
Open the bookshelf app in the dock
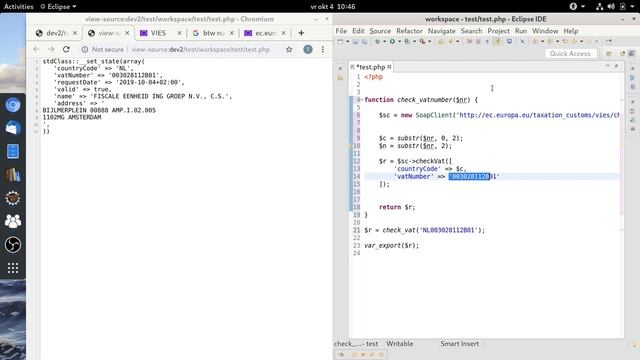pos(13,175)
